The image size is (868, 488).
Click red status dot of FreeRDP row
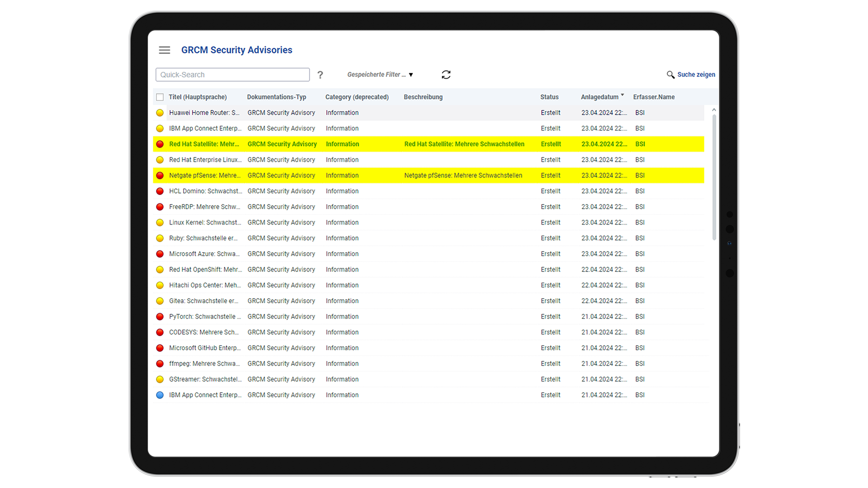tap(160, 207)
